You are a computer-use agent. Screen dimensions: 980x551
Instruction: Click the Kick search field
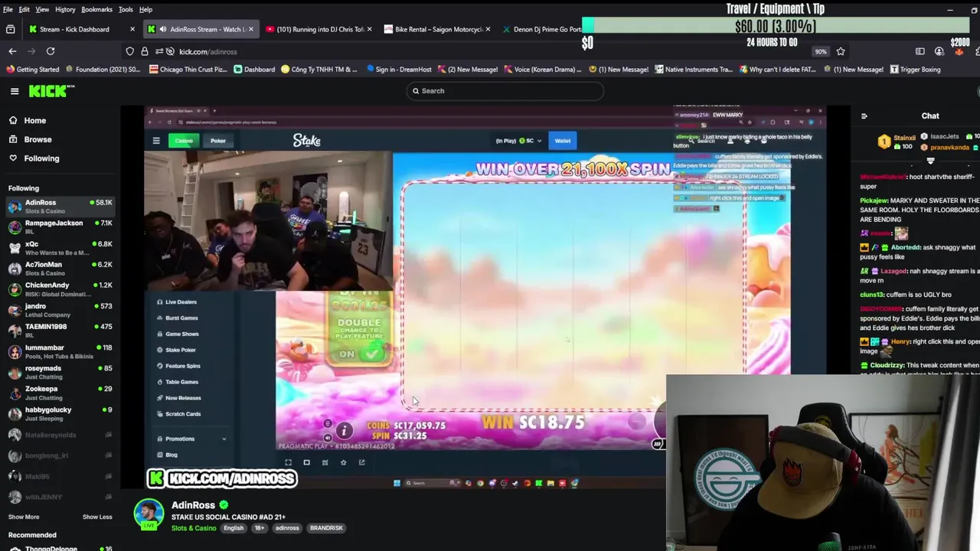coord(505,91)
